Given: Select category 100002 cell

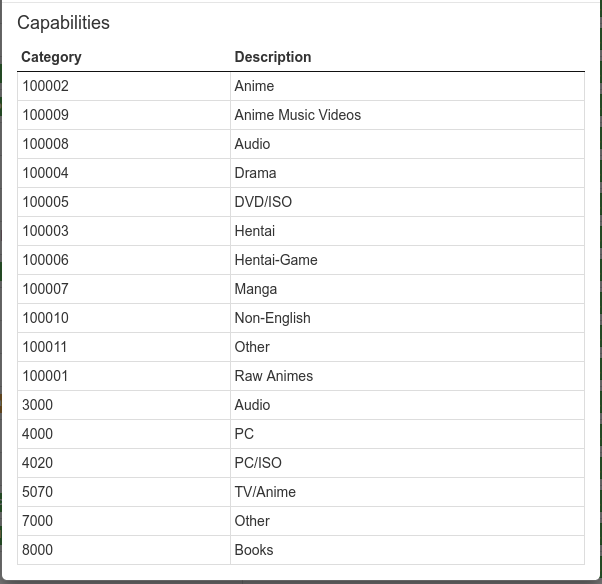Looking at the screenshot, I should 46,86.
